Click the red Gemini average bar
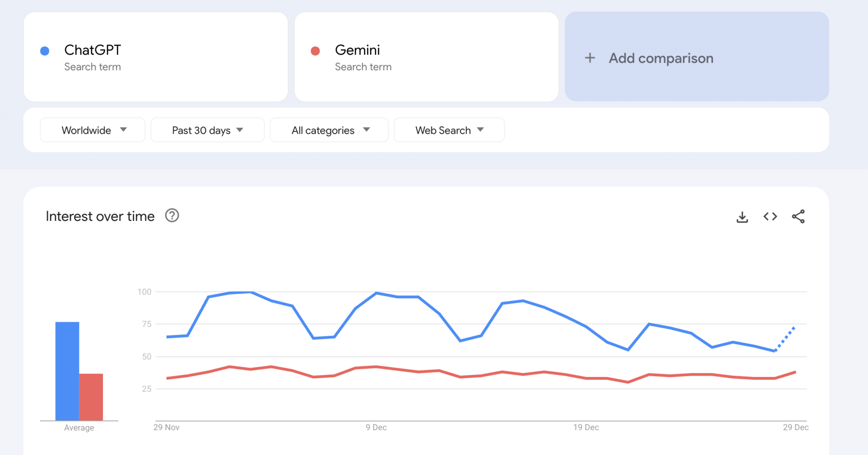This screenshot has height=455, width=868. [x=91, y=397]
